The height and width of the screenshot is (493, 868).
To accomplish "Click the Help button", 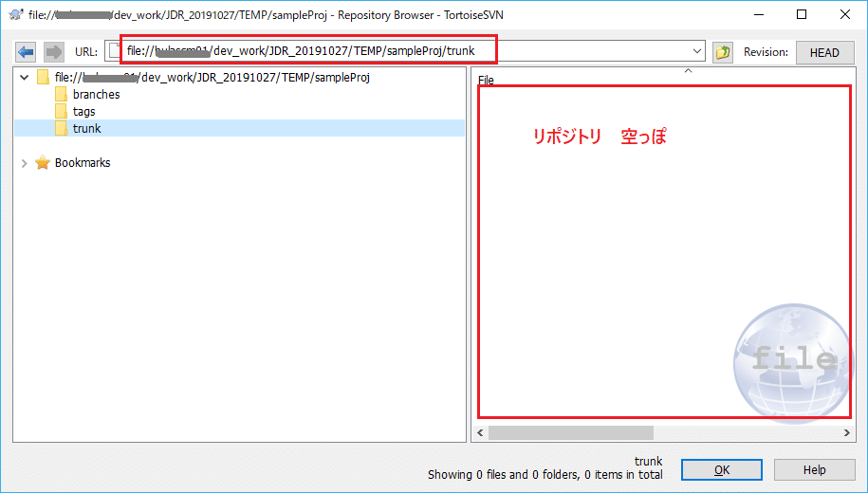I will [814, 469].
